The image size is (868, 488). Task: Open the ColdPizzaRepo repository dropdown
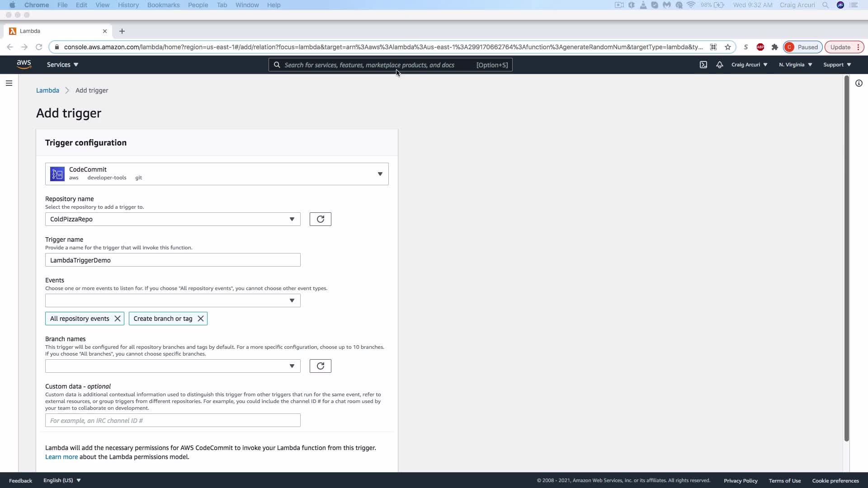pyautogui.click(x=173, y=219)
